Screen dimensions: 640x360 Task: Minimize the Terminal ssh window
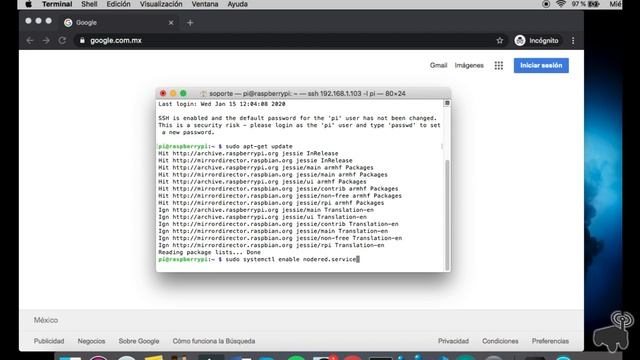(x=173, y=93)
